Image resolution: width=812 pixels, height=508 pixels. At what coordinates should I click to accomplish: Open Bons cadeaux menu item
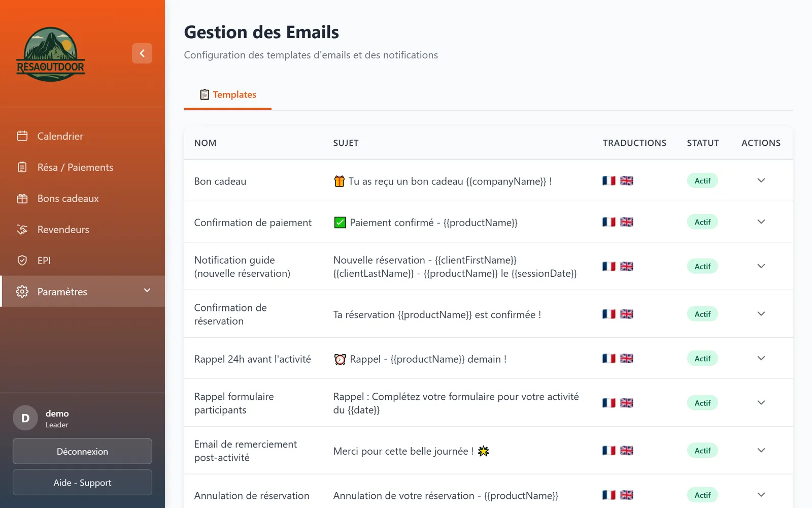pyautogui.click(x=82, y=198)
